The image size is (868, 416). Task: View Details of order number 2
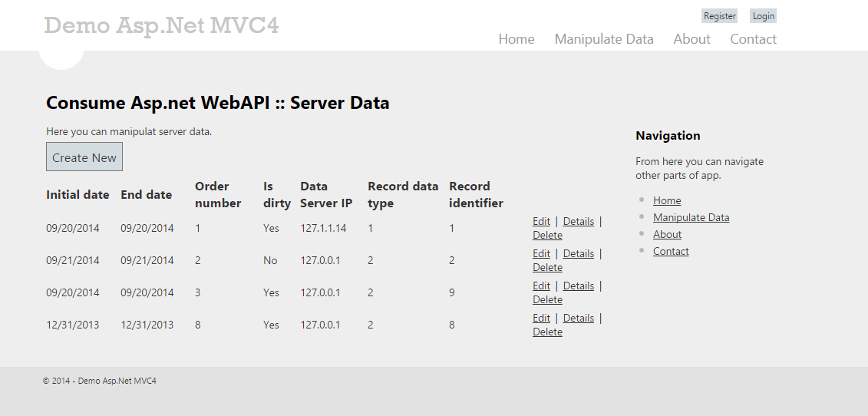pos(578,253)
